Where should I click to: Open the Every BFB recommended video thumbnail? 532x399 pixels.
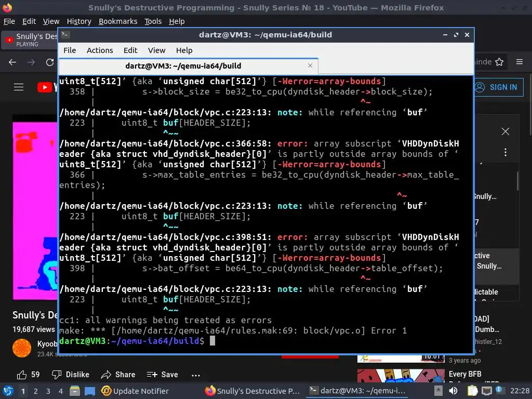pyautogui.click(x=401, y=376)
